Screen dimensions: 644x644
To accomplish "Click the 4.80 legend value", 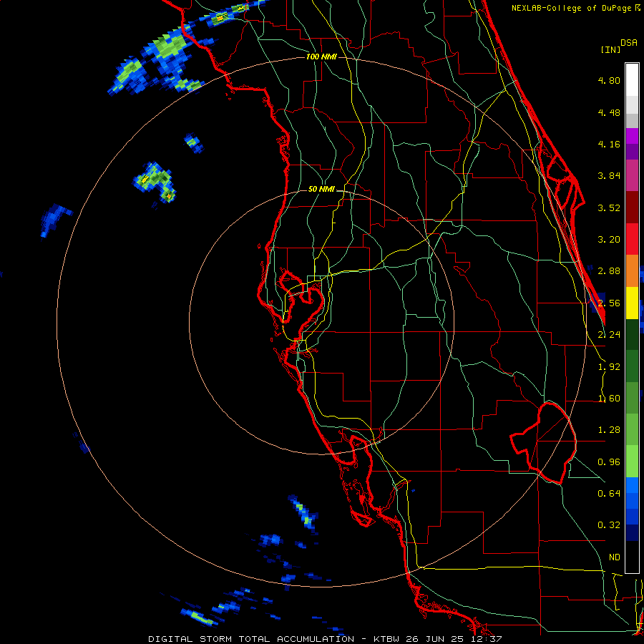I will [609, 80].
